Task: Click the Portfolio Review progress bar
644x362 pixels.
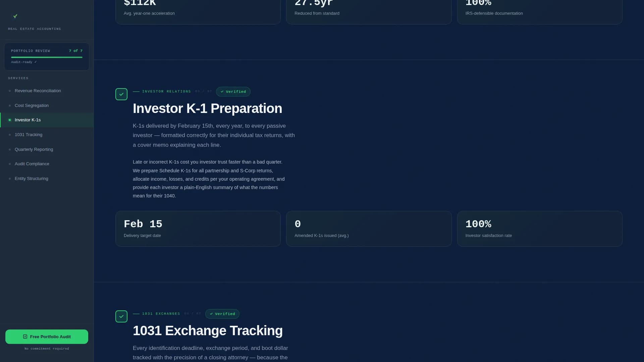Action: pyautogui.click(x=47, y=57)
